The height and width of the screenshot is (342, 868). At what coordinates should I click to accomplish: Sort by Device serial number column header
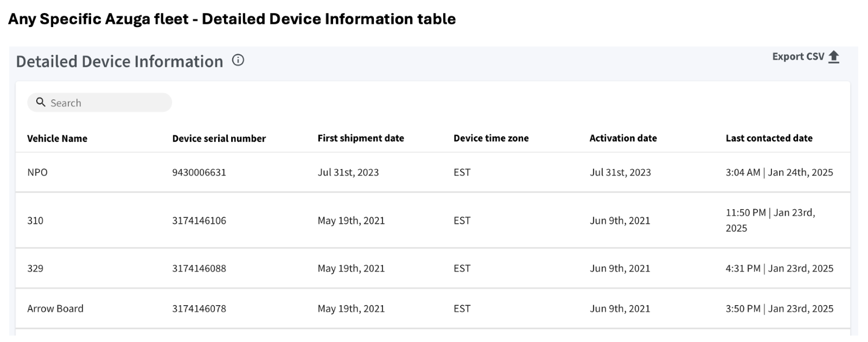219,138
